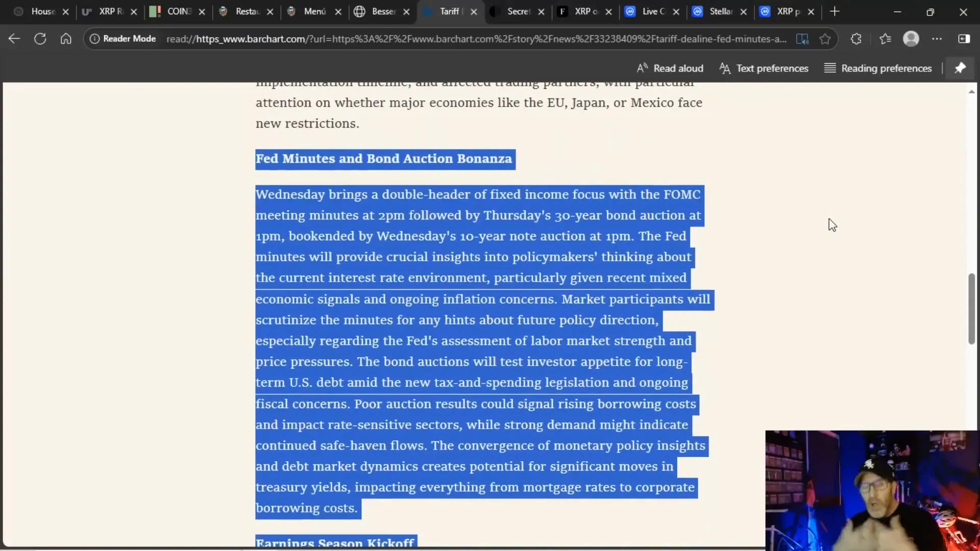Click the Earnings Season Kickoff heading
The image size is (980, 551).
pyautogui.click(x=335, y=543)
